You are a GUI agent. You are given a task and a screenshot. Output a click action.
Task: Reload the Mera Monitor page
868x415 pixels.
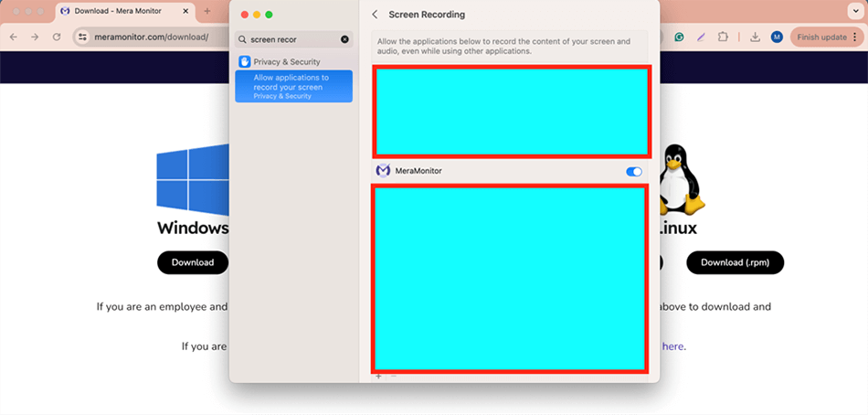(57, 37)
